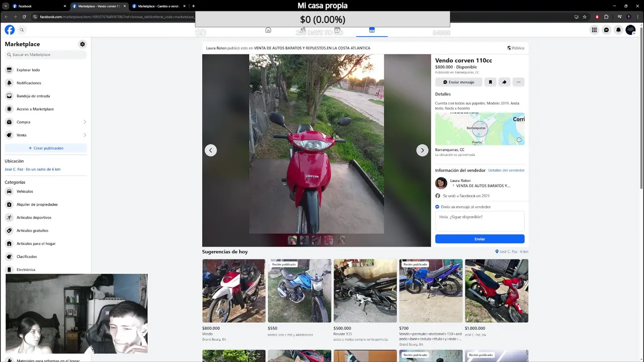Image resolution: width=644 pixels, height=362 pixels.
Task: Expand Venta submenu chevron
Action: pyautogui.click(x=85, y=135)
